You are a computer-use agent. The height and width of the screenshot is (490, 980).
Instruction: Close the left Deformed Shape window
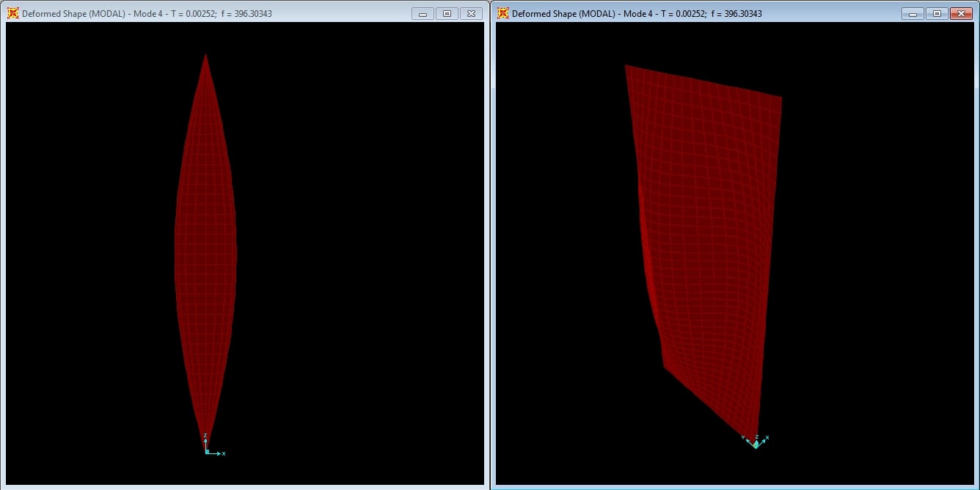(x=472, y=13)
